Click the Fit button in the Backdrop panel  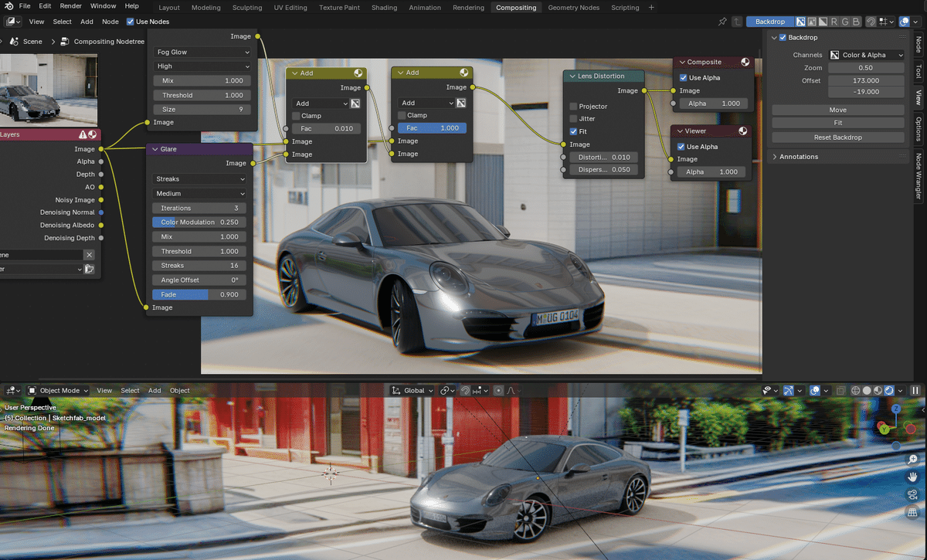[x=837, y=123]
